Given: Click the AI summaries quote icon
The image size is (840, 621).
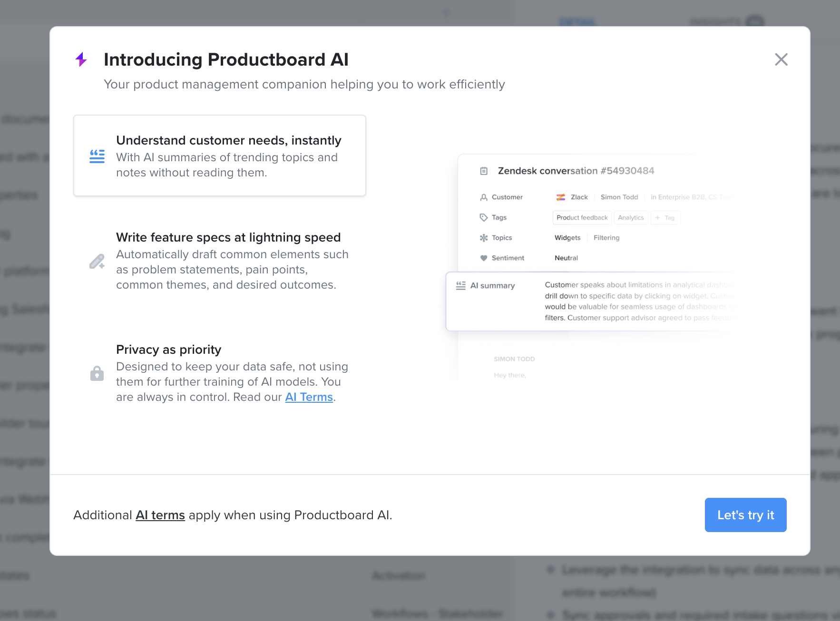Looking at the screenshot, I should click(x=97, y=156).
